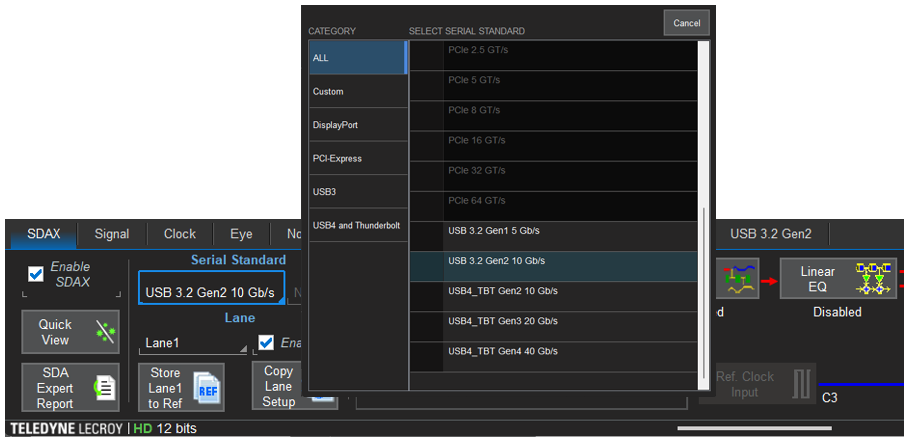Viewport: 906px width, 446px height.
Task: Click the signal block icon left of Linear EQ
Action: click(738, 278)
